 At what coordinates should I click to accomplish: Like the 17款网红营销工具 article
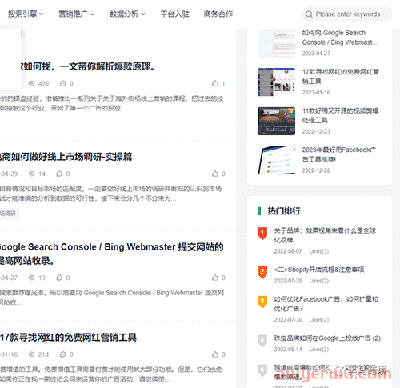click(x=215, y=354)
